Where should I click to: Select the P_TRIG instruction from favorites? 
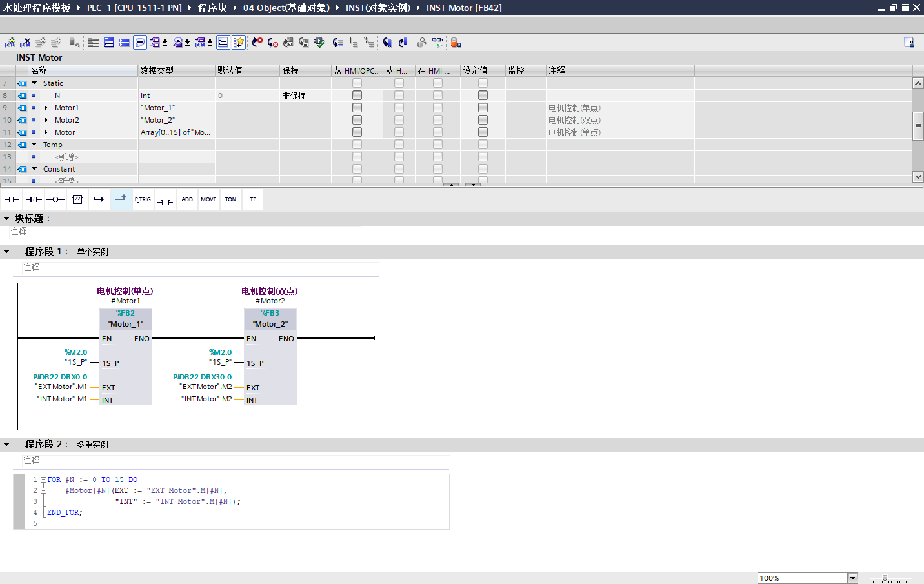[x=143, y=199]
